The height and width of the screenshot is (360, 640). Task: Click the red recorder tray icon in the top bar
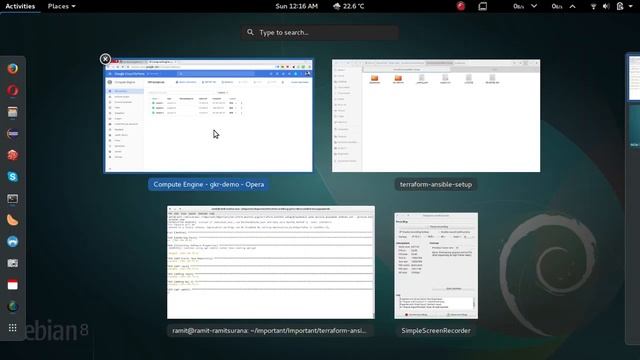[461, 6]
